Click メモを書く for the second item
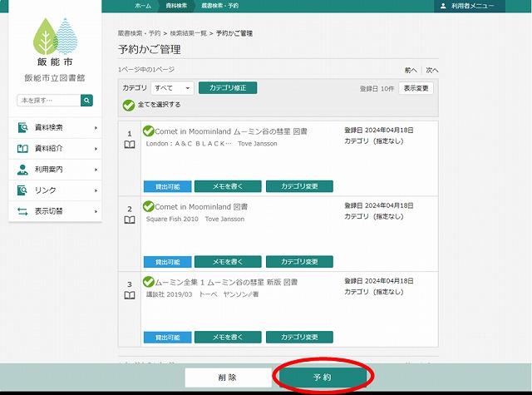The width and height of the screenshot is (532, 395). pyautogui.click(x=228, y=261)
